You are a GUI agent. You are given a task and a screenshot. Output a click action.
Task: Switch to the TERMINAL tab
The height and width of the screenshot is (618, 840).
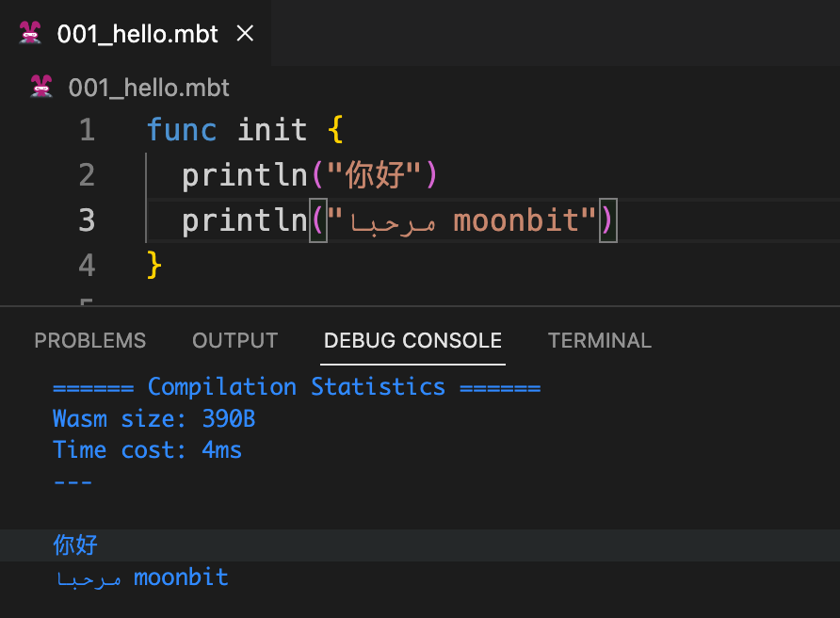tap(600, 341)
